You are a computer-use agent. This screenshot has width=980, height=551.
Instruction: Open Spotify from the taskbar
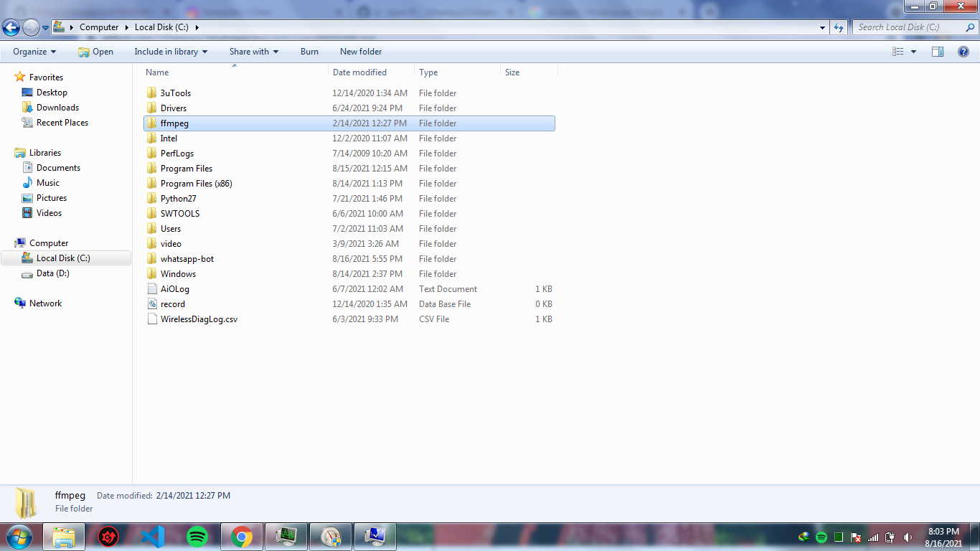point(197,536)
